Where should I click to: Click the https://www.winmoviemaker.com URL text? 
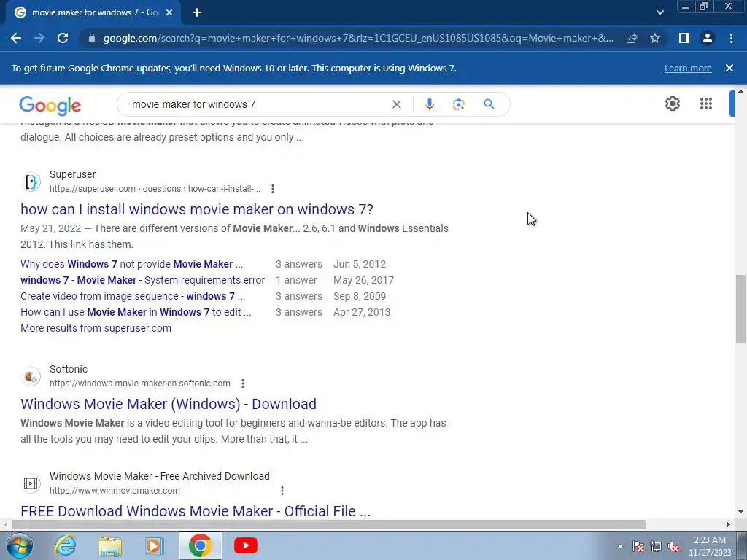(115, 491)
